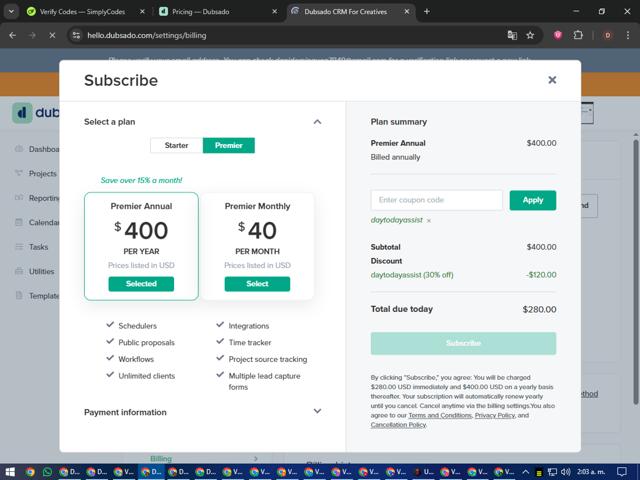Open Calendar icon in Dubsado sidebar
The height and width of the screenshot is (480, 640).
(19, 222)
